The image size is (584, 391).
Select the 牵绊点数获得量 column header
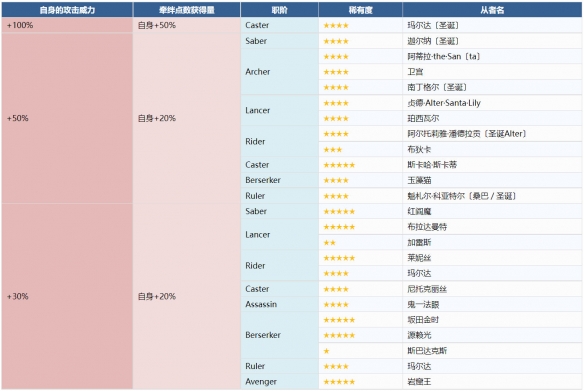187,10
